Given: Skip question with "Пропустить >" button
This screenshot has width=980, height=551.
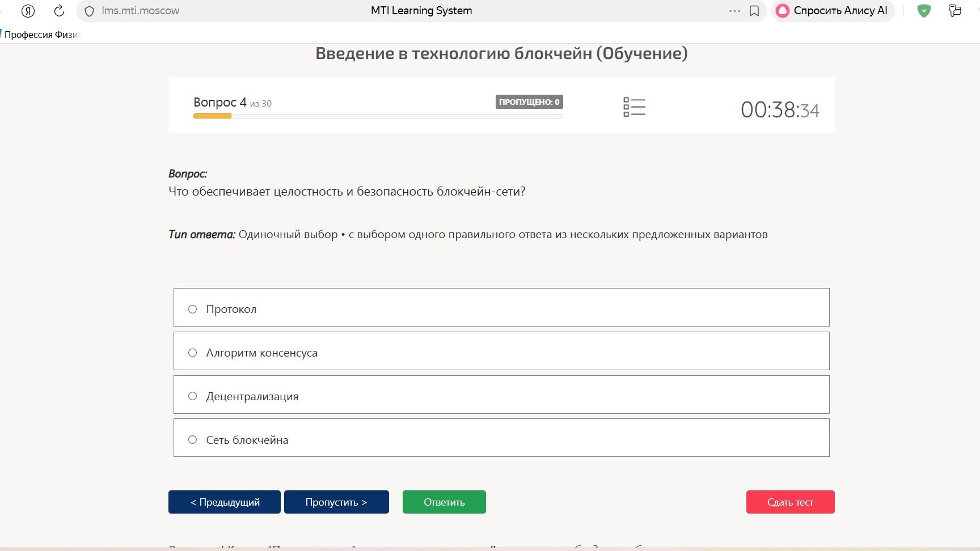Looking at the screenshot, I should coord(336,502).
